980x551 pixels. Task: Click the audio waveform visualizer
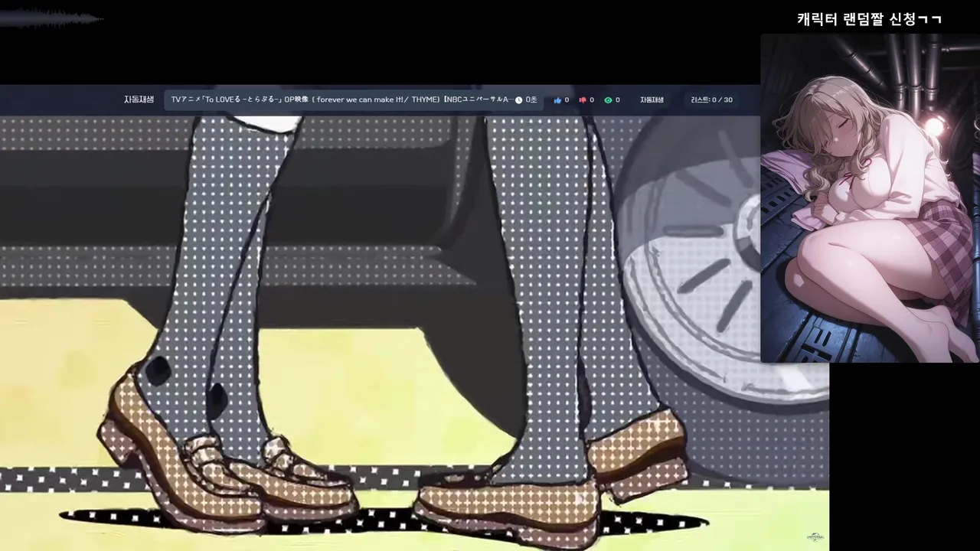pos(51,19)
